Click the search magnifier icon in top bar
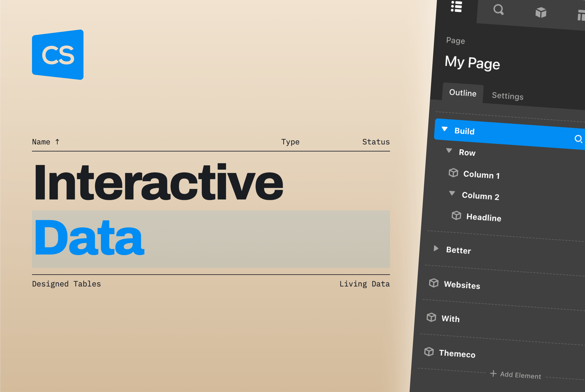 click(498, 10)
